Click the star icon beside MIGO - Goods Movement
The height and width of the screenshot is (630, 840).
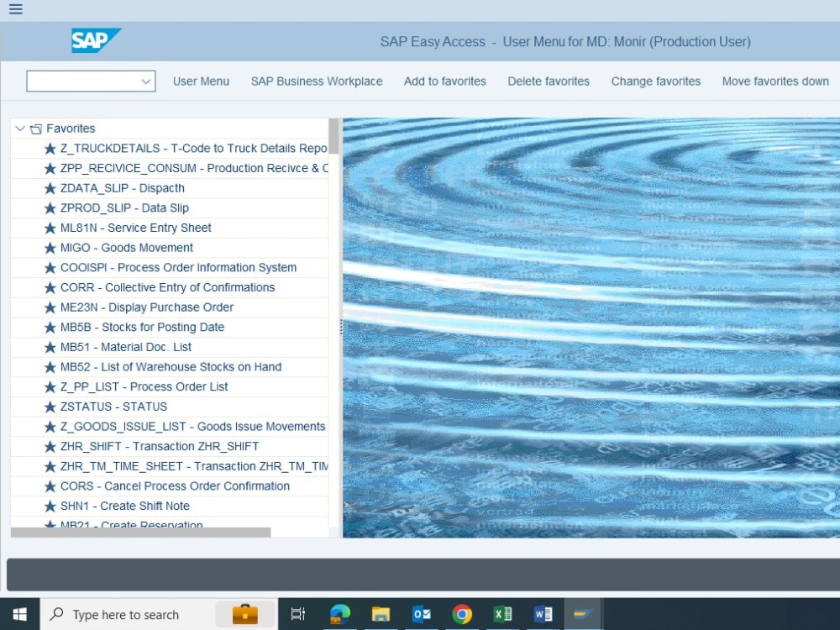click(49, 248)
